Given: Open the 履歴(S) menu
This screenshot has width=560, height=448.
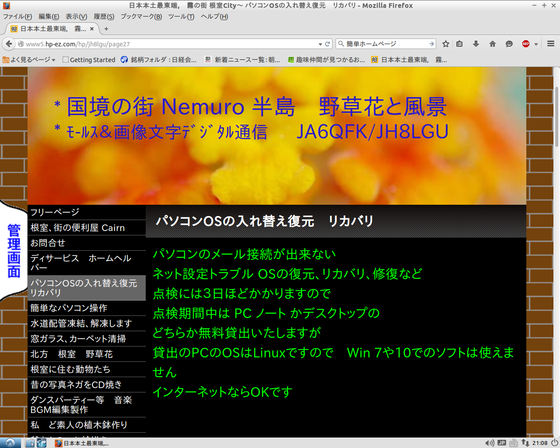Looking at the screenshot, I should point(104,16).
